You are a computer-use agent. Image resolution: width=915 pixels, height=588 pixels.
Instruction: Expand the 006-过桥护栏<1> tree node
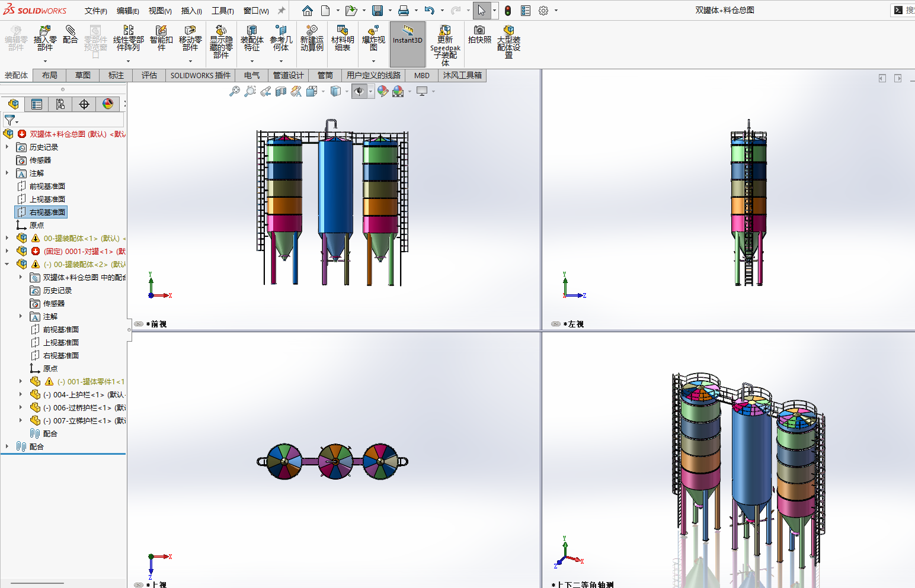click(x=21, y=407)
